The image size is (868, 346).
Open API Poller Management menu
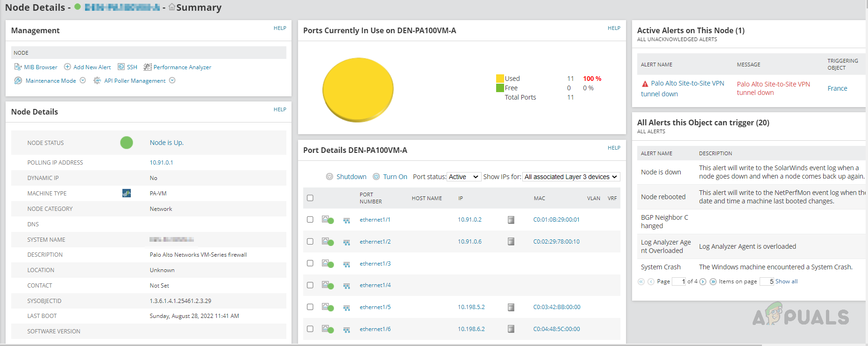coord(172,80)
